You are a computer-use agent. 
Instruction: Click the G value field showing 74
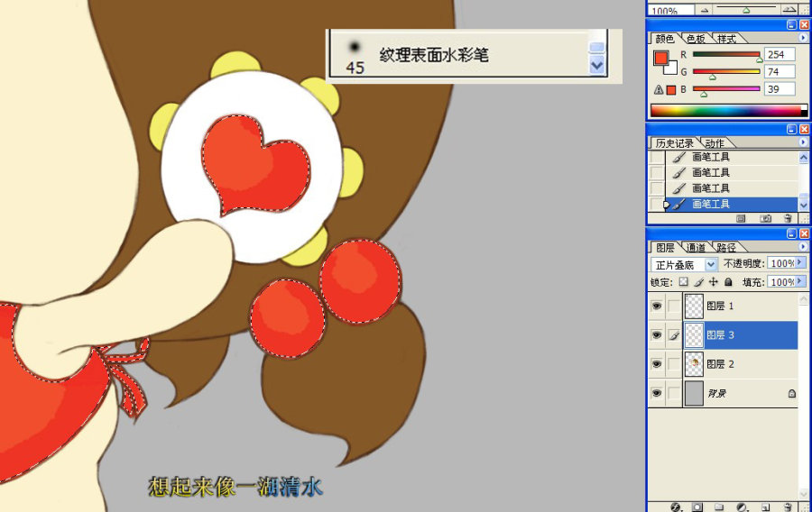780,72
